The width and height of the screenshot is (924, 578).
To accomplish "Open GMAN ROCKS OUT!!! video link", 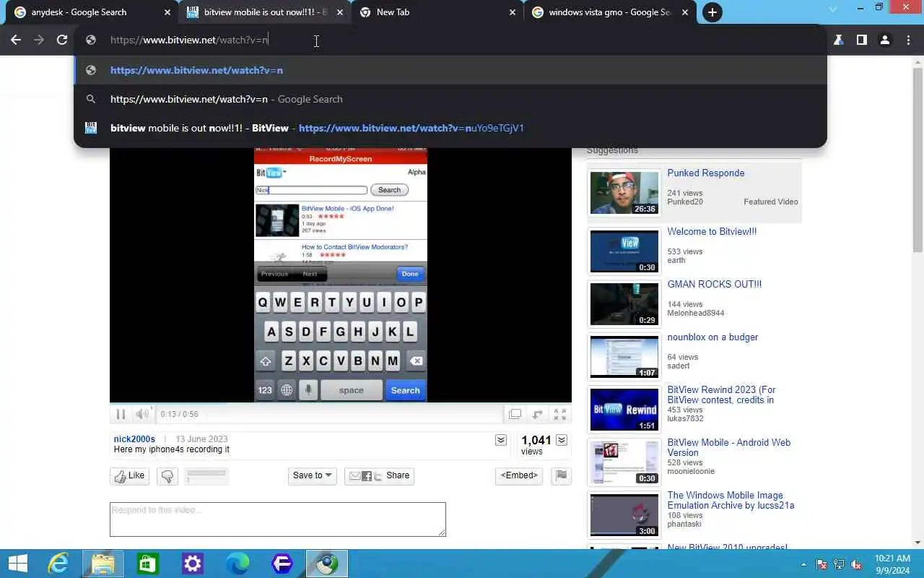I will pos(714,285).
